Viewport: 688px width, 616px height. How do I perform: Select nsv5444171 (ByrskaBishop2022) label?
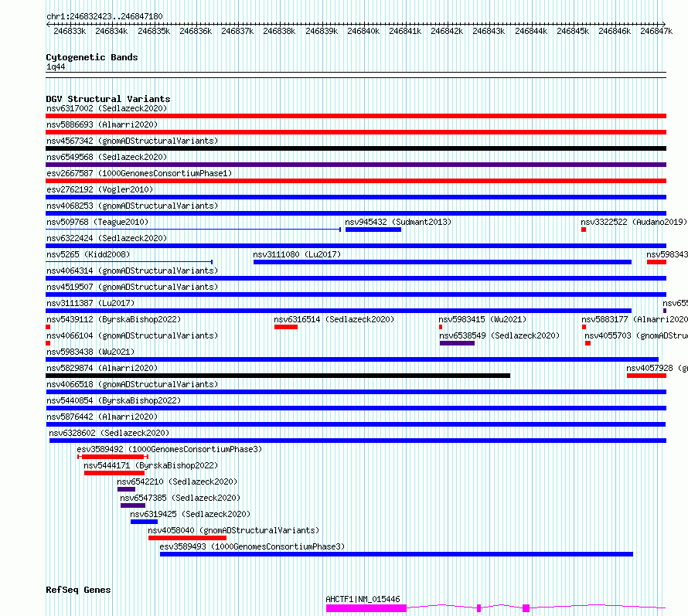coord(151,465)
